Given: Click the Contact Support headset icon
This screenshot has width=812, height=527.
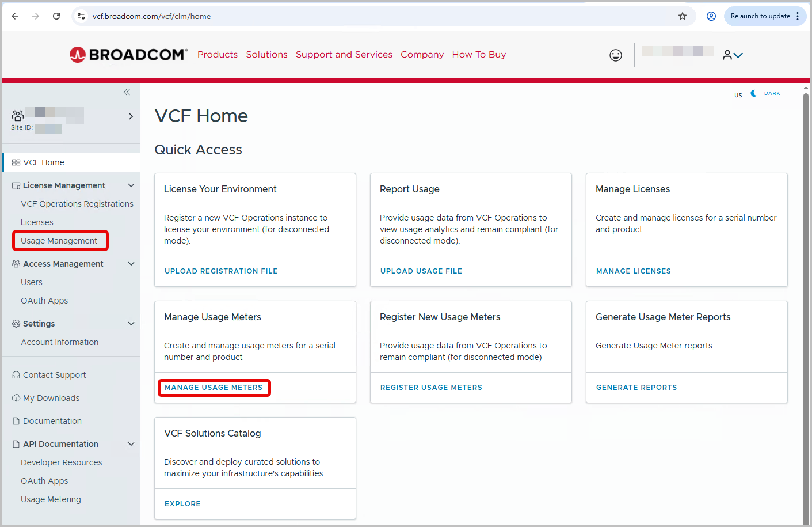Looking at the screenshot, I should [x=16, y=375].
